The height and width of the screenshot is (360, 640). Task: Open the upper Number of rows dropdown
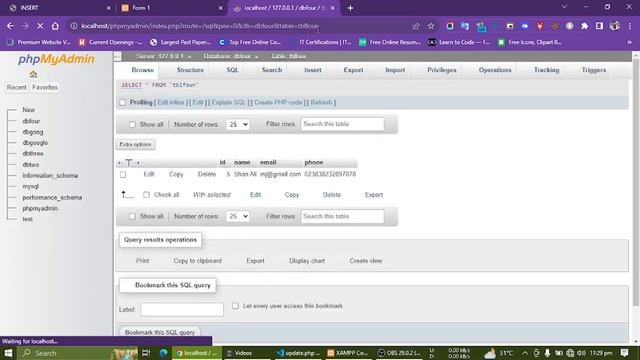click(238, 124)
